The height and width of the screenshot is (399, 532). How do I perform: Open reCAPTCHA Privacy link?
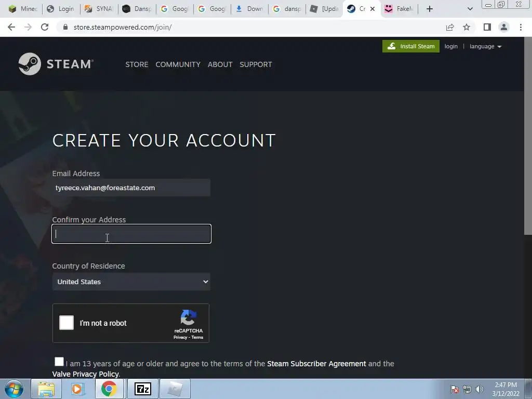point(180,337)
